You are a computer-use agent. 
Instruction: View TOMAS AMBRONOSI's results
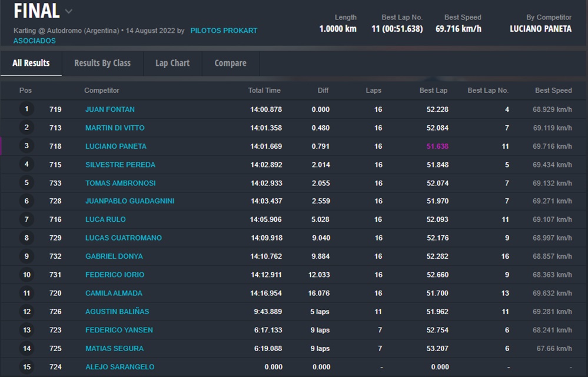click(121, 183)
